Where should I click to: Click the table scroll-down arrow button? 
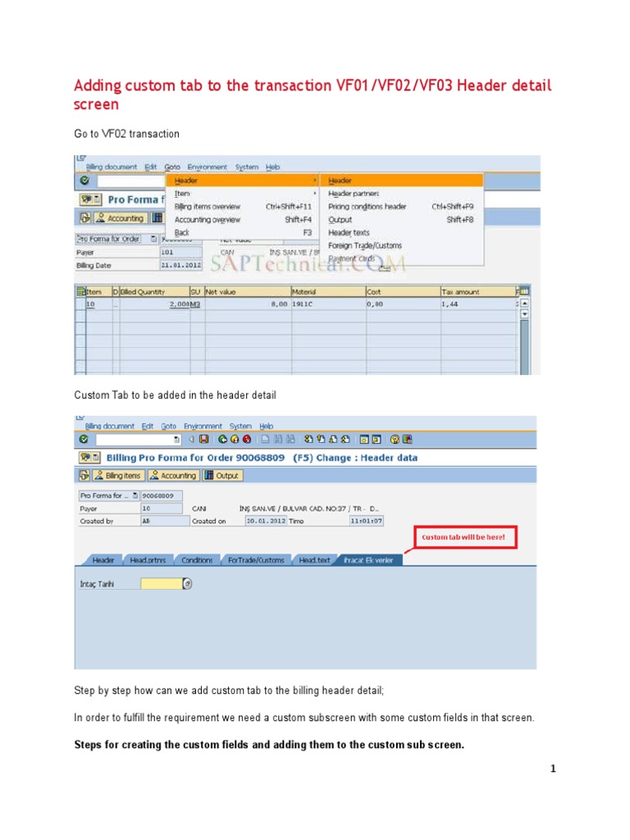(x=524, y=314)
